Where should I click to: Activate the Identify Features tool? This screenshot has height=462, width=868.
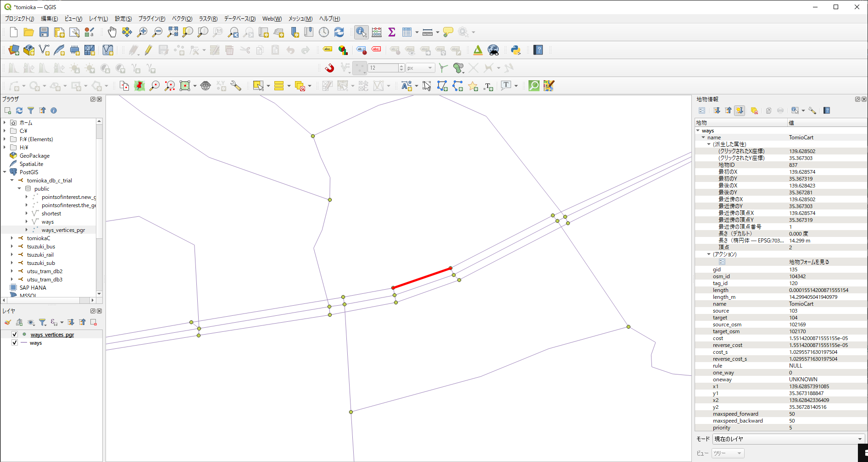(x=361, y=32)
